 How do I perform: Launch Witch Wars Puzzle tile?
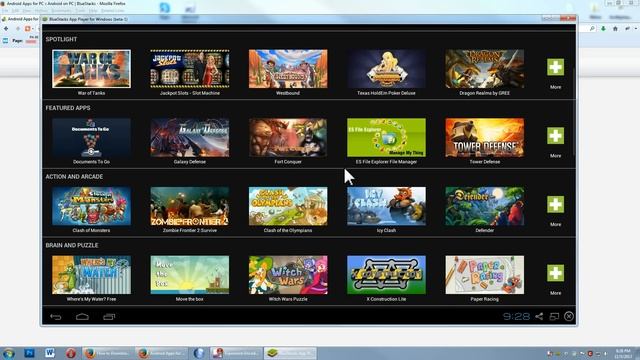click(288, 275)
